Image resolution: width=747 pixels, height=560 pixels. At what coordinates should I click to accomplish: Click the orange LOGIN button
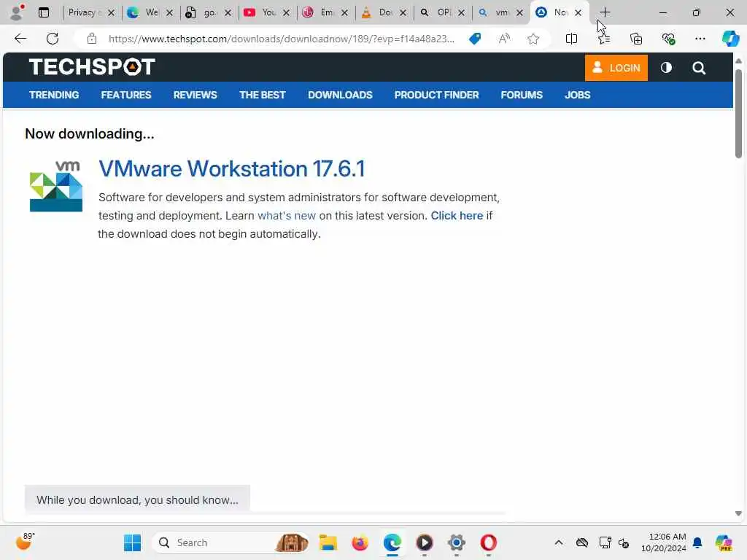tap(616, 68)
